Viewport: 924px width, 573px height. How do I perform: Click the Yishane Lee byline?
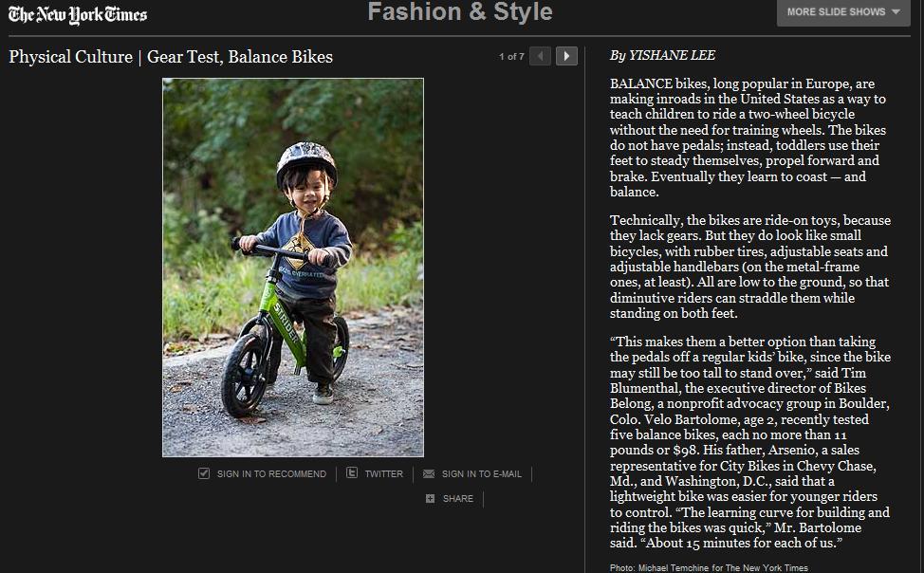pyautogui.click(x=662, y=56)
